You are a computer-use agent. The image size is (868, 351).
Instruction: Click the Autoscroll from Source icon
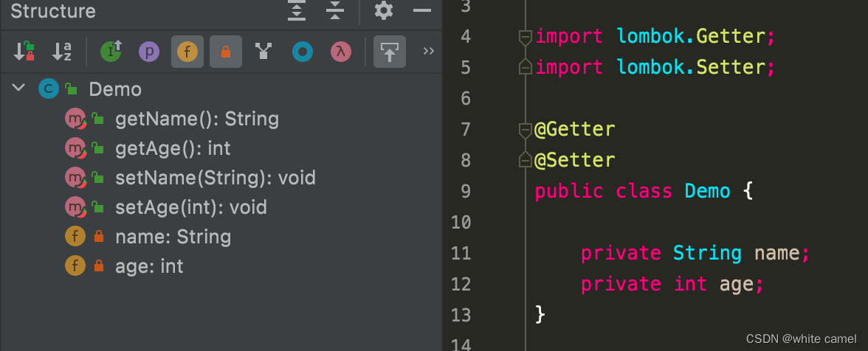tap(390, 52)
